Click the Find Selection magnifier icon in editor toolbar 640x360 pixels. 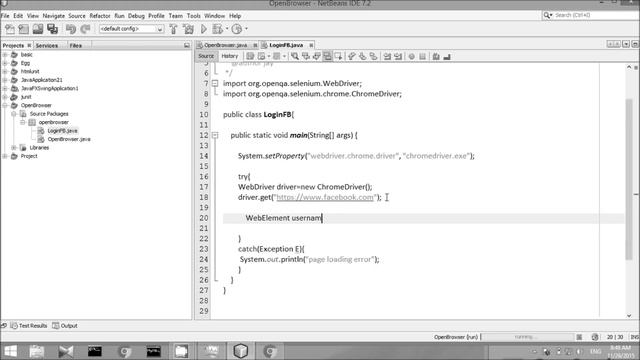click(x=295, y=56)
